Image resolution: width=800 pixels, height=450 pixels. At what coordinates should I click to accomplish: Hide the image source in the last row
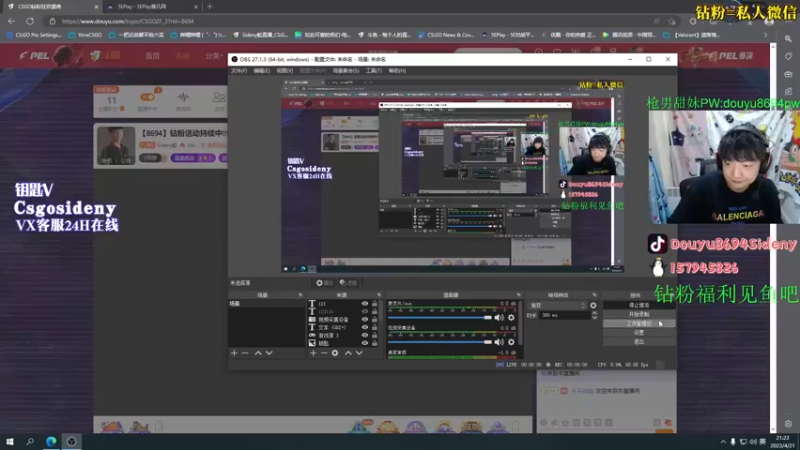pos(365,343)
